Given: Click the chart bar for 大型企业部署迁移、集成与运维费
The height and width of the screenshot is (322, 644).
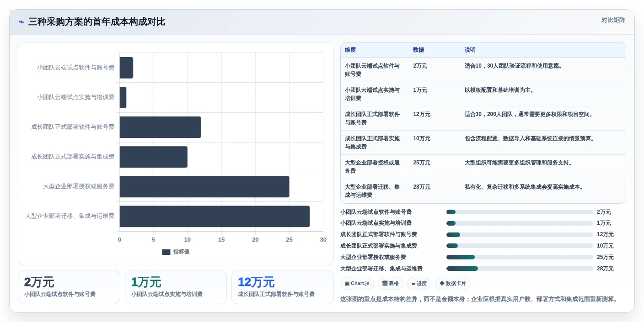Looking at the screenshot, I should (215, 216).
